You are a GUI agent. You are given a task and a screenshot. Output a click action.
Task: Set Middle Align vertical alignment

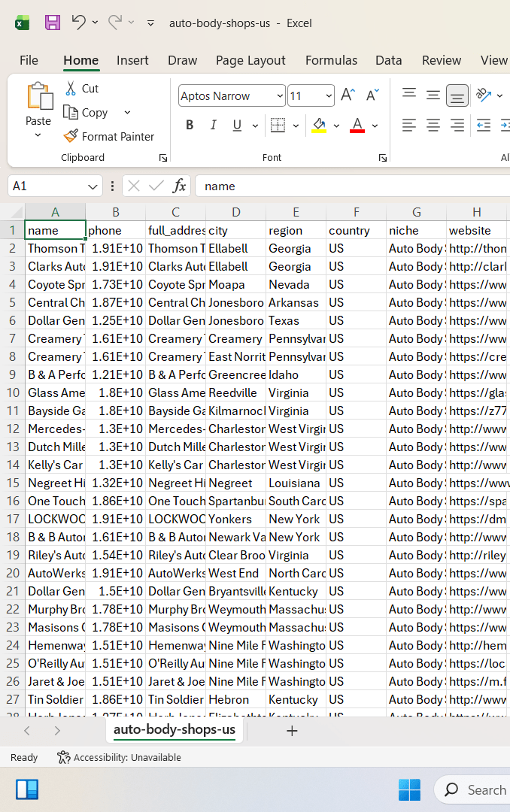[x=433, y=95]
